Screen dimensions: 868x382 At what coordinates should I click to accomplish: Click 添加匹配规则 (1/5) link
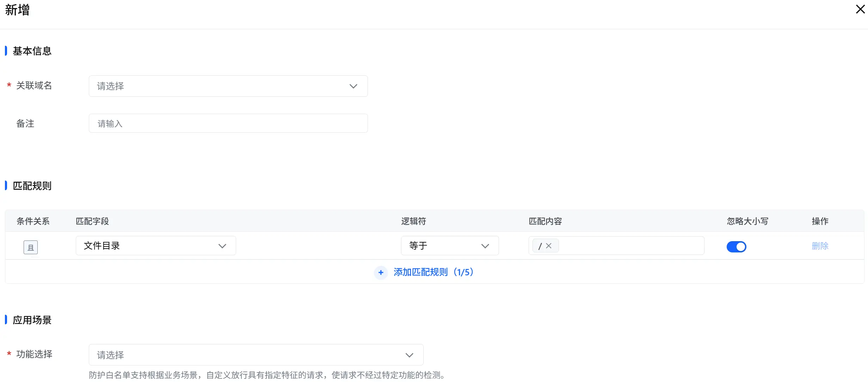pos(433,272)
